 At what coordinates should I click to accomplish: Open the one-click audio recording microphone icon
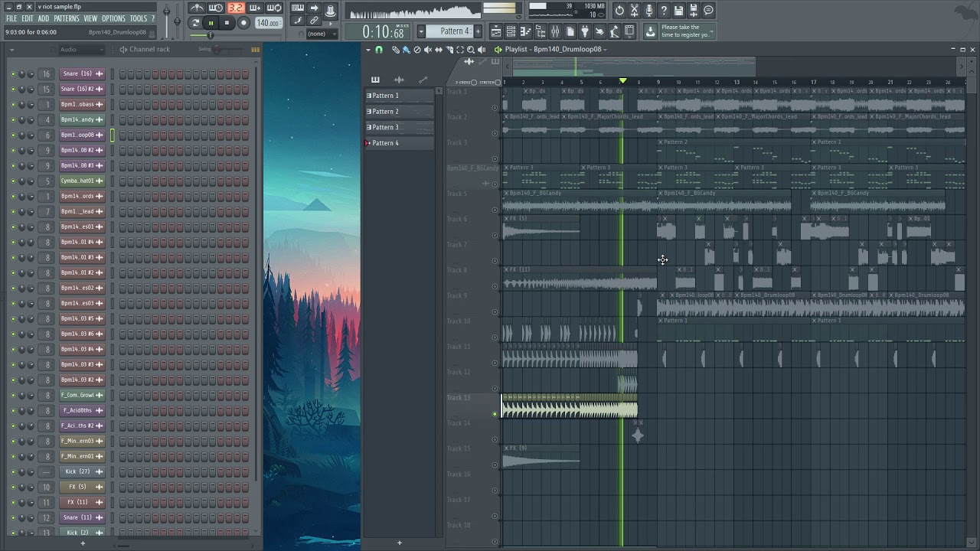[649, 10]
